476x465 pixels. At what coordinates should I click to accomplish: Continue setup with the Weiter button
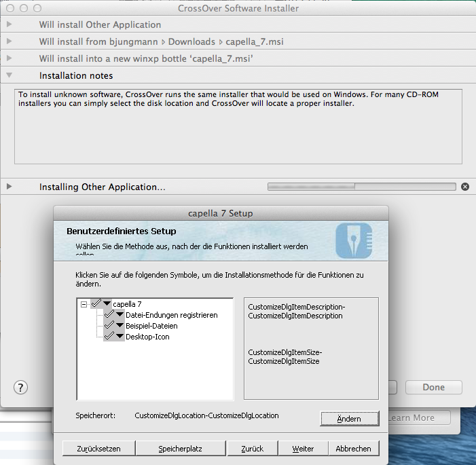[x=303, y=449]
